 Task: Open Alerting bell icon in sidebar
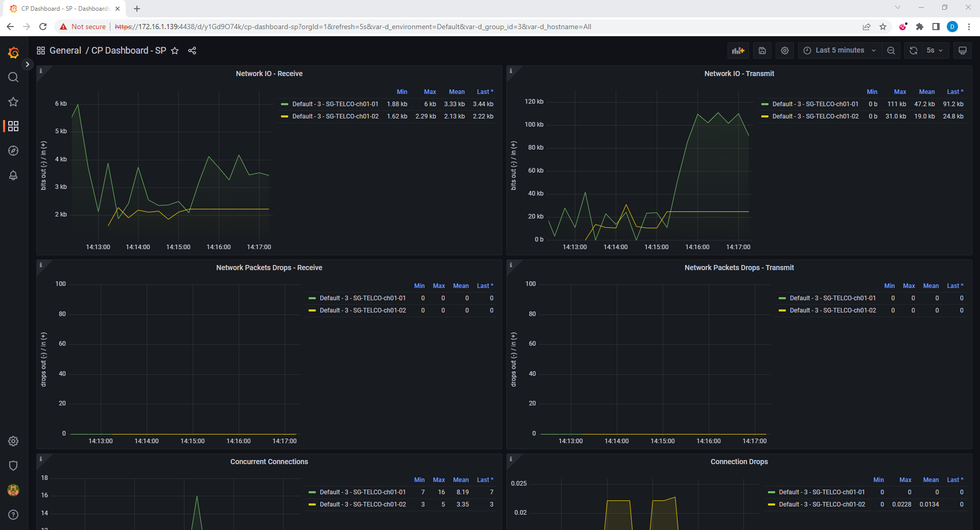pos(13,175)
